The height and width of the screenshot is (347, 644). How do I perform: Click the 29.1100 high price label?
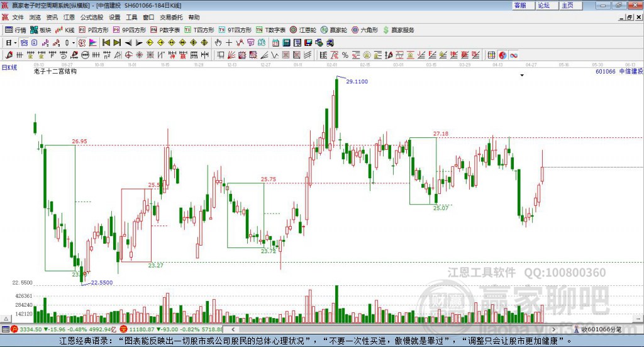coord(357,81)
